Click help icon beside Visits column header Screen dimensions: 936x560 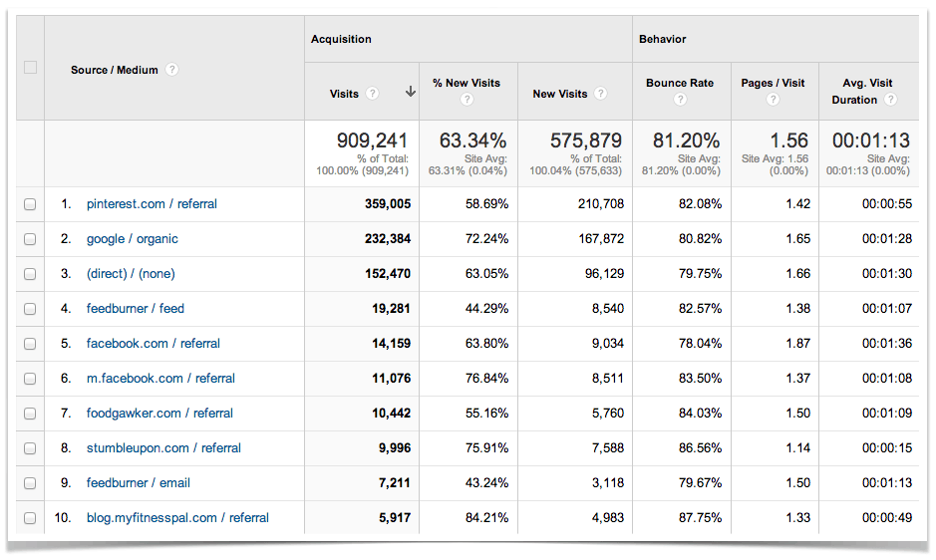click(372, 94)
